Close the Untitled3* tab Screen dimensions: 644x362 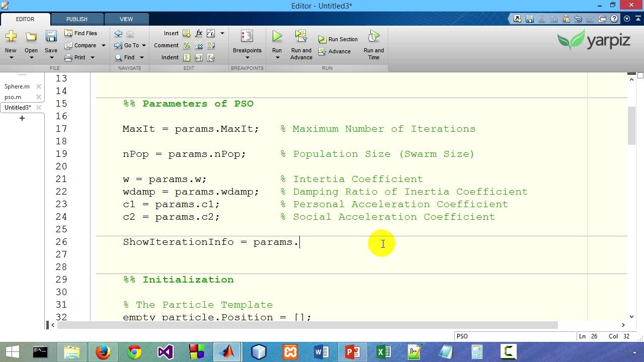39,108
